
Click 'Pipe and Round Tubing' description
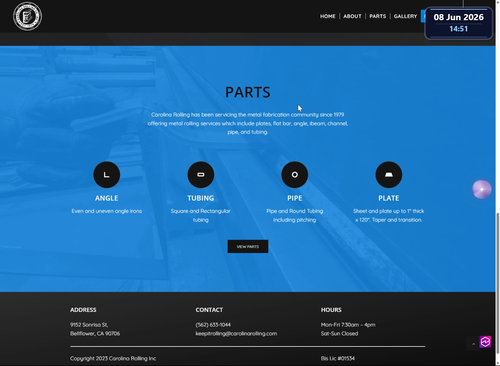click(295, 211)
